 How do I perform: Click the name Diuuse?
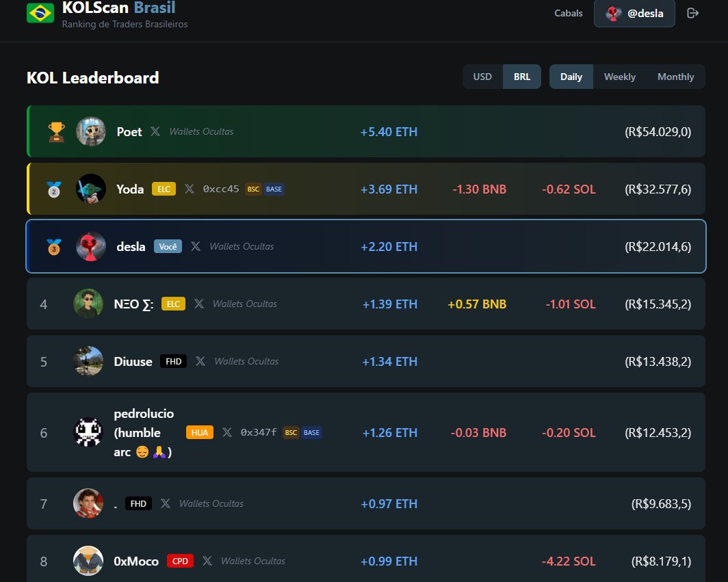pyautogui.click(x=133, y=362)
